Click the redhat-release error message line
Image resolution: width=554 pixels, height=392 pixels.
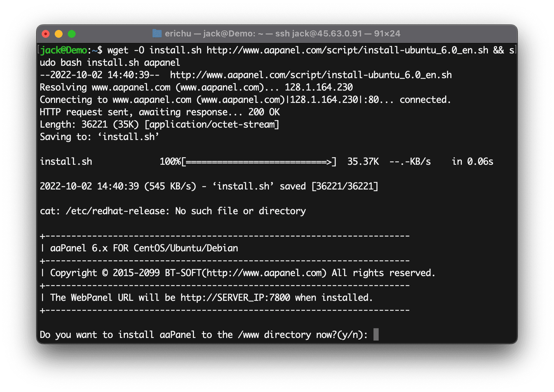coord(172,211)
